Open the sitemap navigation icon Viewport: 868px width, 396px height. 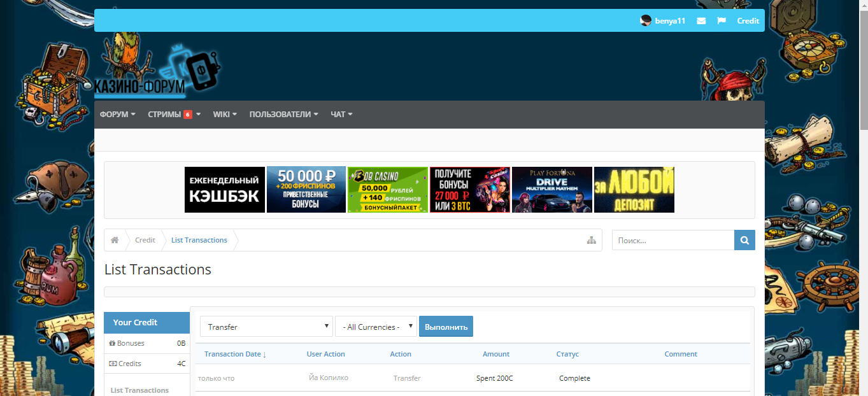pyautogui.click(x=591, y=240)
